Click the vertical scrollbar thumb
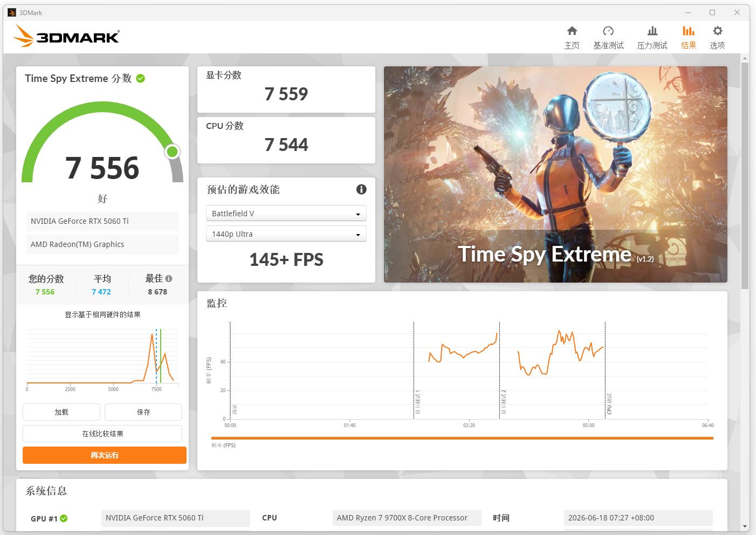 pyautogui.click(x=745, y=175)
